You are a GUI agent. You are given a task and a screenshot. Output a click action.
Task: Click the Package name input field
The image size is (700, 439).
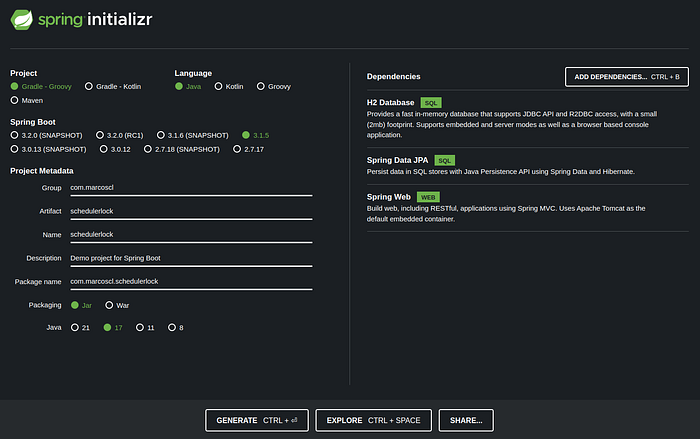(x=191, y=282)
